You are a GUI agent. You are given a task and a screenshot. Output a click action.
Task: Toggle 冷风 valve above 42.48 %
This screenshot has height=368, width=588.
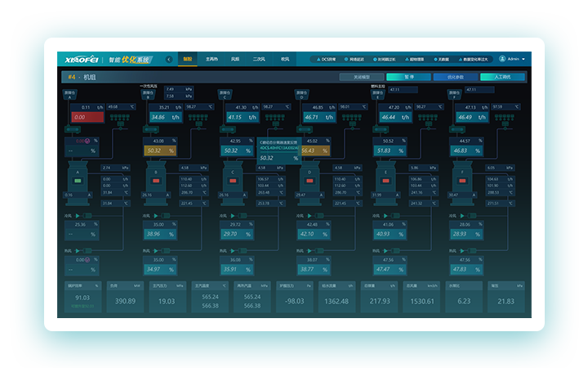319,216
